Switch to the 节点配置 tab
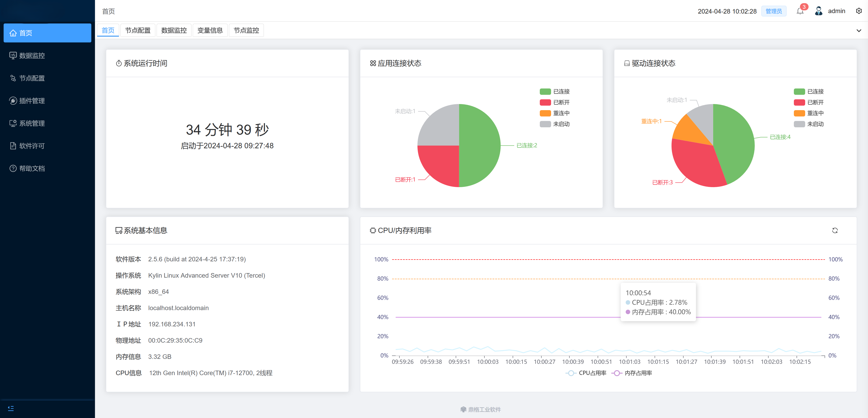 pyautogui.click(x=138, y=30)
